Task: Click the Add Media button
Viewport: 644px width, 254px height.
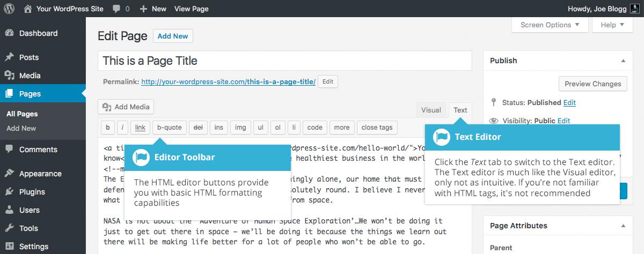Action: point(126,107)
